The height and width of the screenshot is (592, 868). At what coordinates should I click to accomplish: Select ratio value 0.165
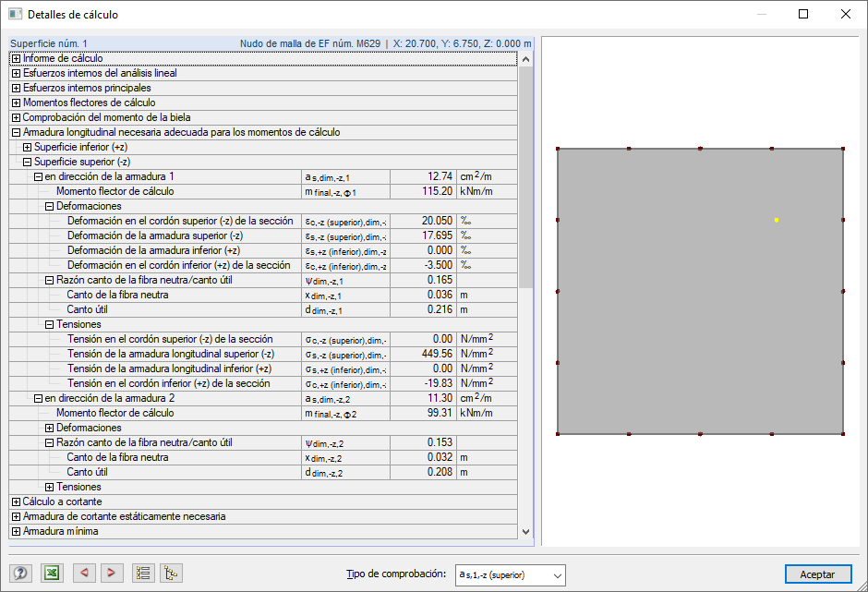[423, 280]
